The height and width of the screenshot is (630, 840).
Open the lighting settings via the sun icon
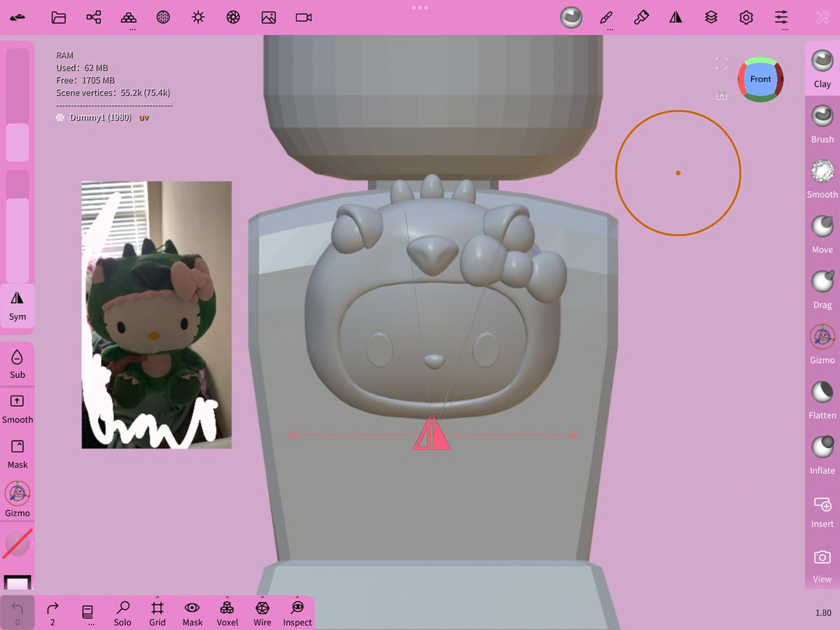point(198,17)
